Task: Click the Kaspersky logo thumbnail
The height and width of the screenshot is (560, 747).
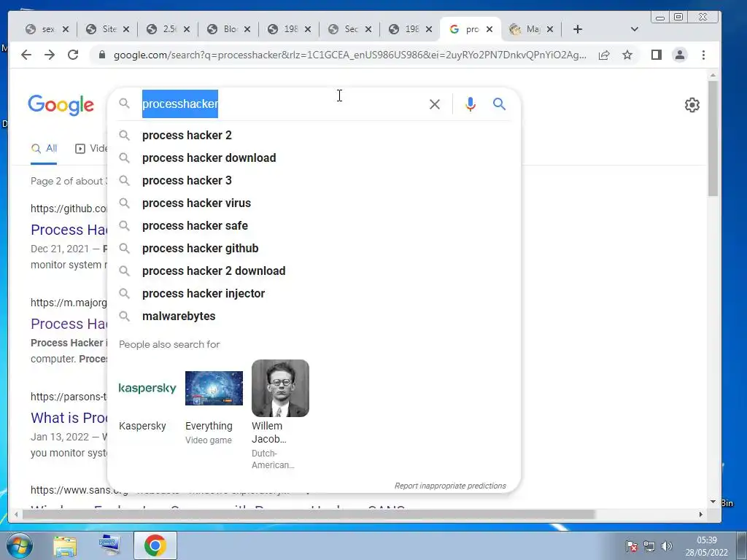Action: point(147,388)
